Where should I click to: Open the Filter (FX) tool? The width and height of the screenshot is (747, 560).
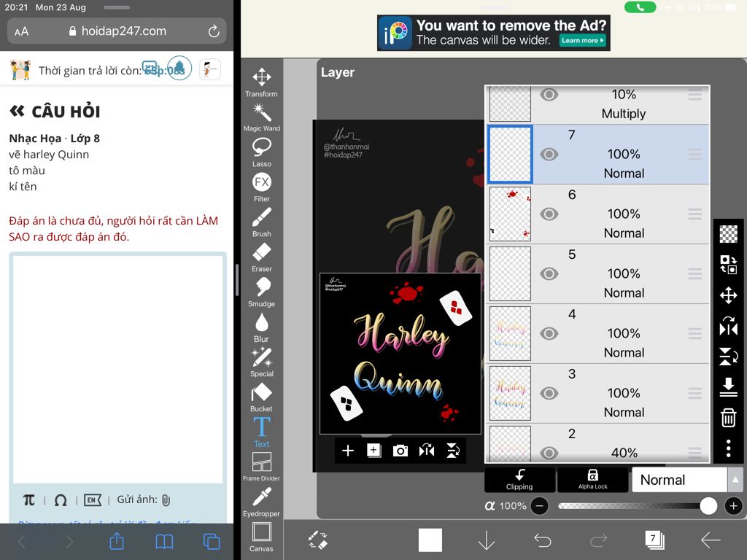[x=262, y=187]
